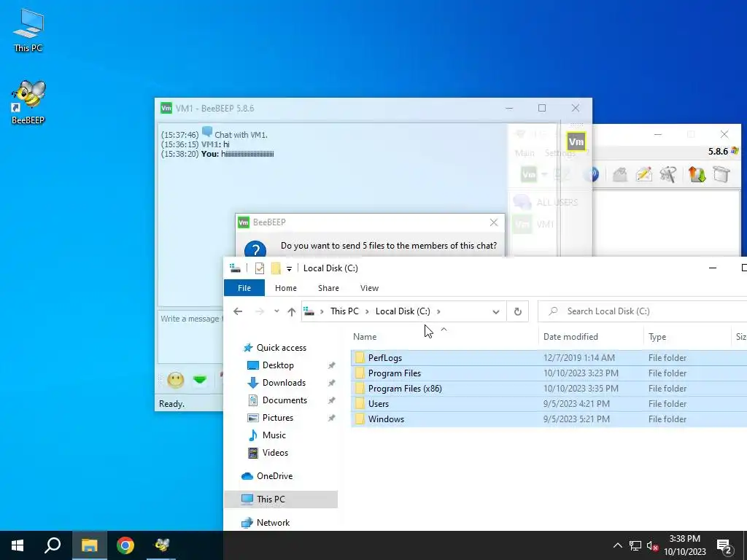Open the wrench tools icon in BeeBEEP toolbar
The height and width of the screenshot is (560, 747).
[668, 174]
